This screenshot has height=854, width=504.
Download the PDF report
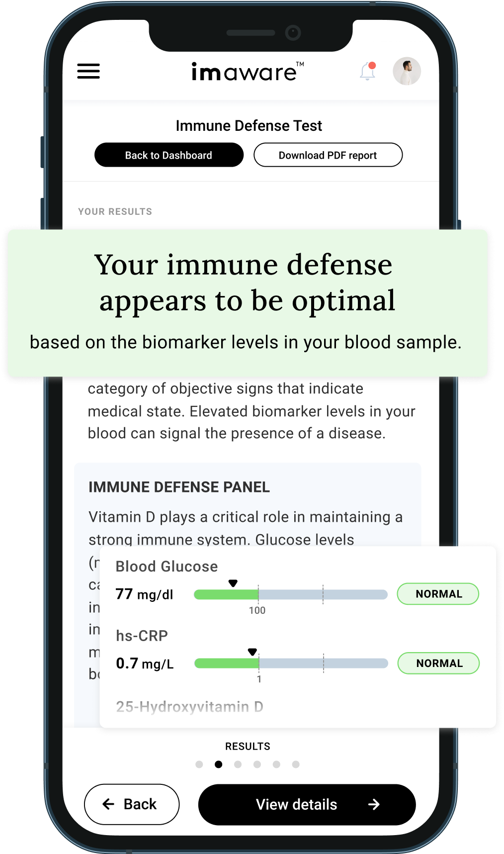tap(328, 155)
